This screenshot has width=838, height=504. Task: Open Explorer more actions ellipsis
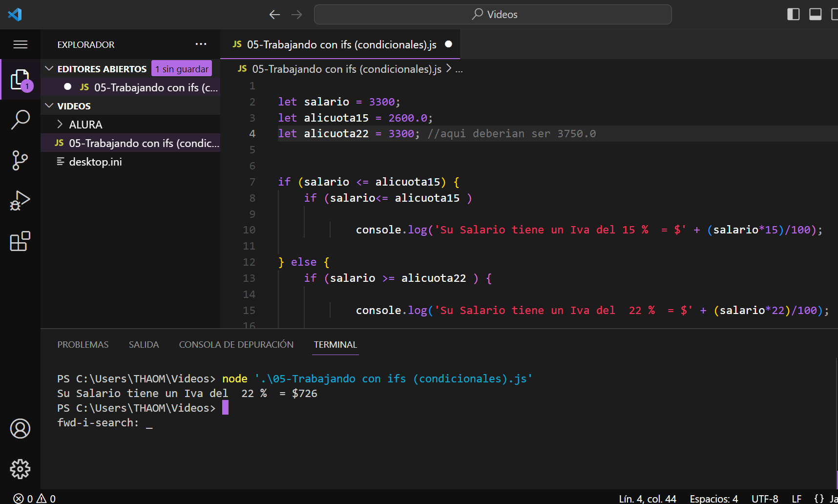(x=201, y=44)
